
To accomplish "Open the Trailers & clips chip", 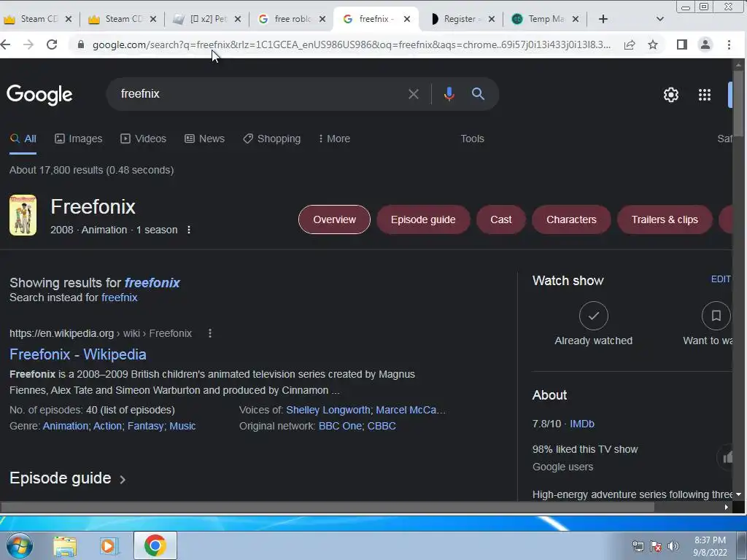I will pyautogui.click(x=665, y=219).
